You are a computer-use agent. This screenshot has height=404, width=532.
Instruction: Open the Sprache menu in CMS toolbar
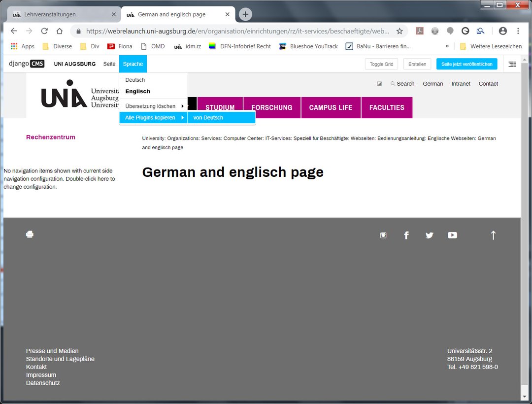pyautogui.click(x=133, y=64)
